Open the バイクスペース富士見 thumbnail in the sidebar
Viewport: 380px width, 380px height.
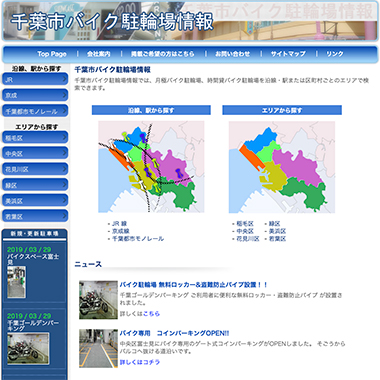17,282
